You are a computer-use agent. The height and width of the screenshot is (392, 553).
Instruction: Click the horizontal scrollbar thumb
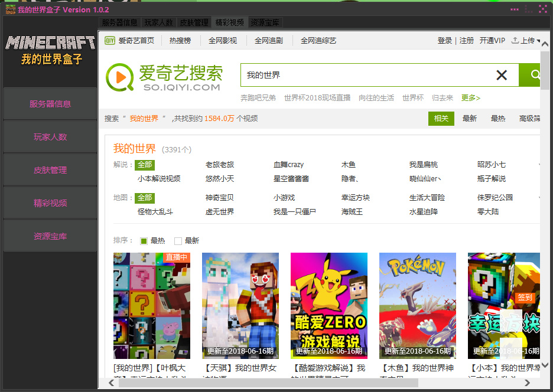268,383
